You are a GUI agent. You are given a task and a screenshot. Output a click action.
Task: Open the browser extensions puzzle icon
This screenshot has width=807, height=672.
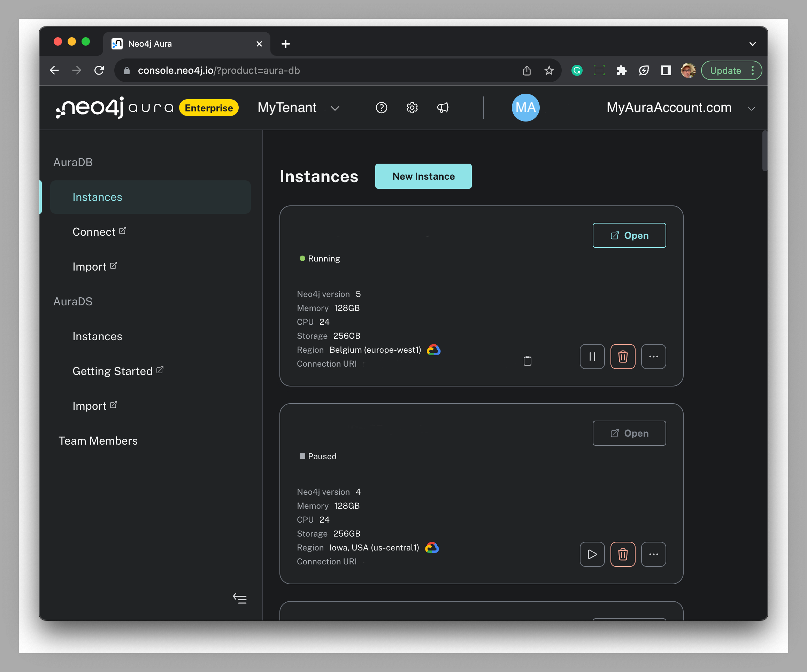point(621,70)
